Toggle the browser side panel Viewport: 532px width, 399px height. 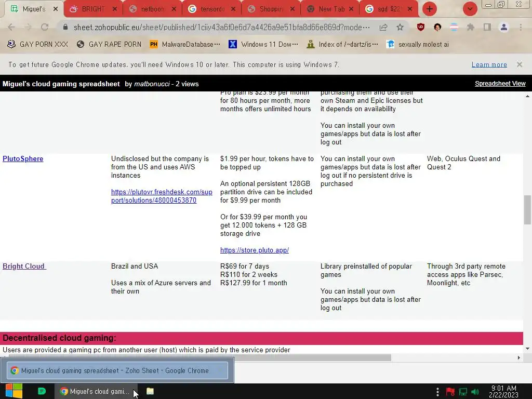click(x=487, y=27)
